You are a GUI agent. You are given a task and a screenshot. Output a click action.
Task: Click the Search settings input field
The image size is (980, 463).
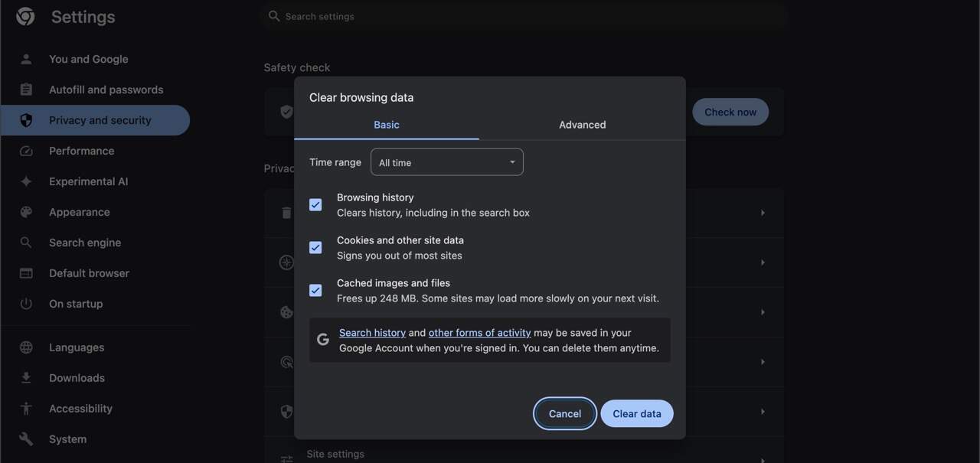pyautogui.click(x=524, y=16)
